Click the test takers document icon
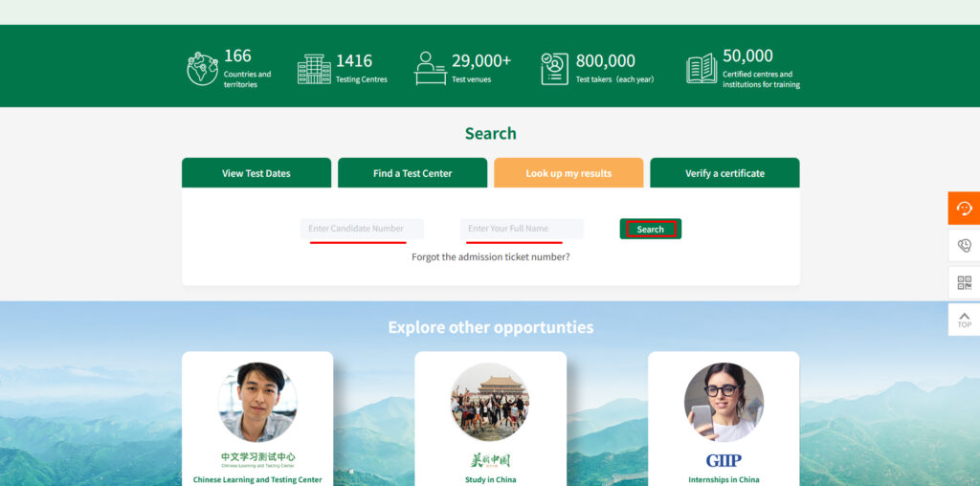980x486 pixels. (x=554, y=68)
